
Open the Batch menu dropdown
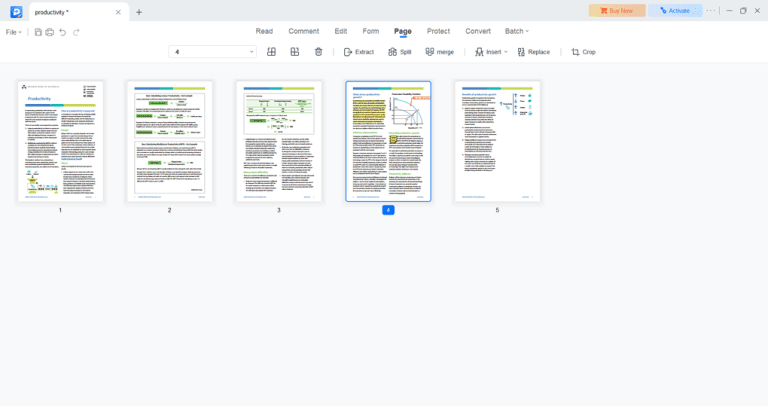click(517, 31)
